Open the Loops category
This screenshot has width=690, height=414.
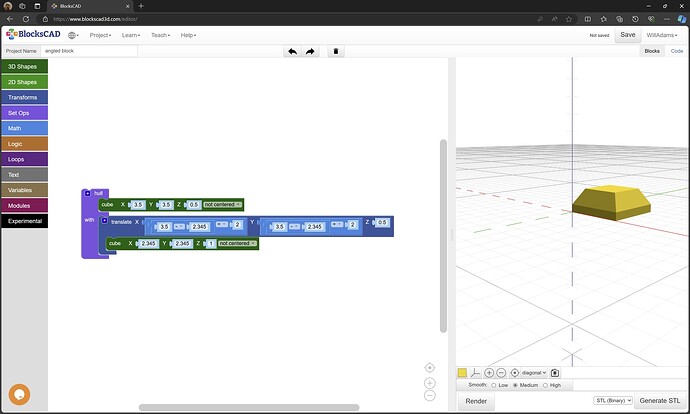pos(25,159)
